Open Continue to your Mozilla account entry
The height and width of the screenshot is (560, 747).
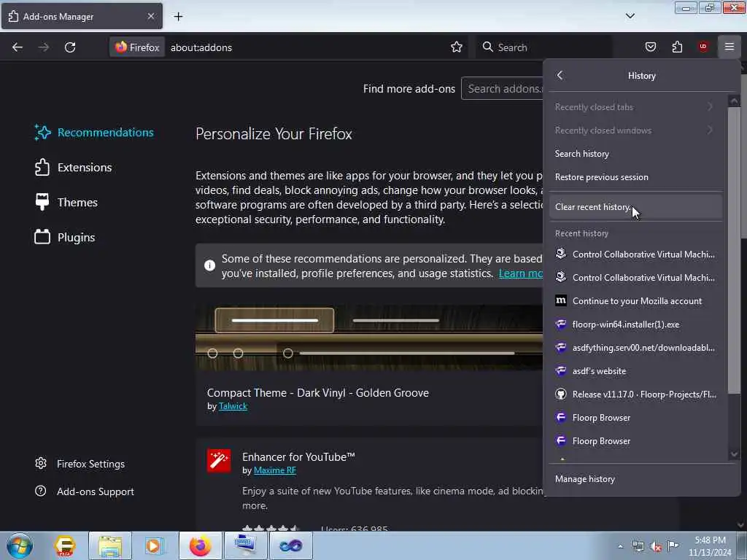(635, 301)
